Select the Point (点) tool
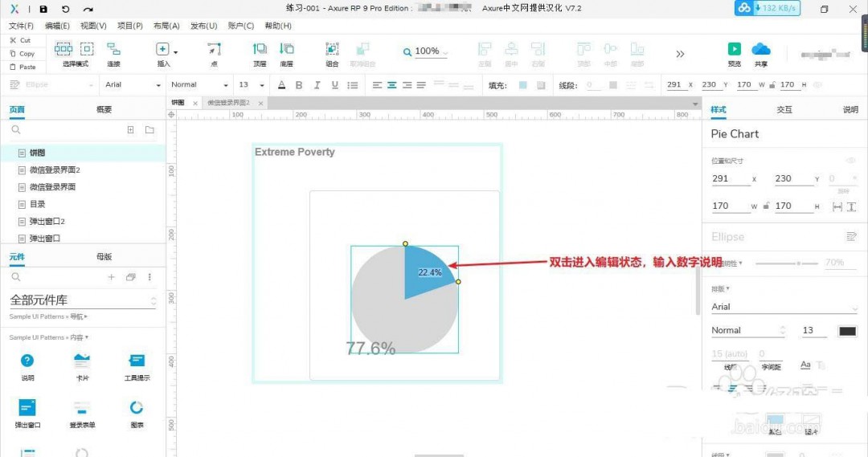 (214, 50)
